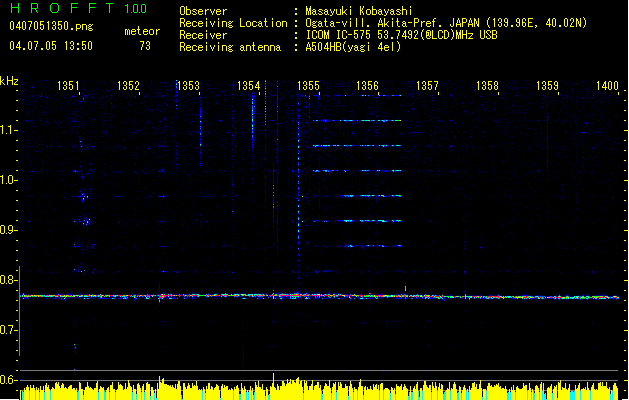The width and height of the screenshot is (629, 400).
Task: Click the kHz axis unit label
Action: (9, 81)
